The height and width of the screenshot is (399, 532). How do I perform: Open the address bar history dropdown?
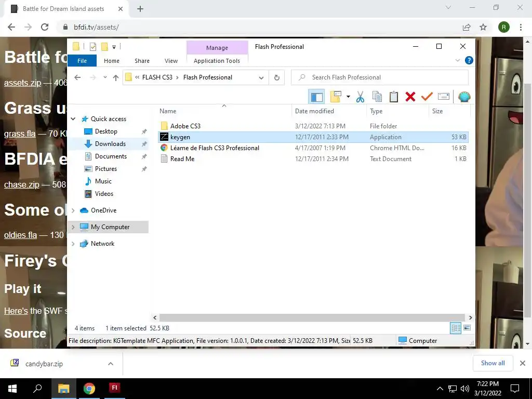click(261, 78)
